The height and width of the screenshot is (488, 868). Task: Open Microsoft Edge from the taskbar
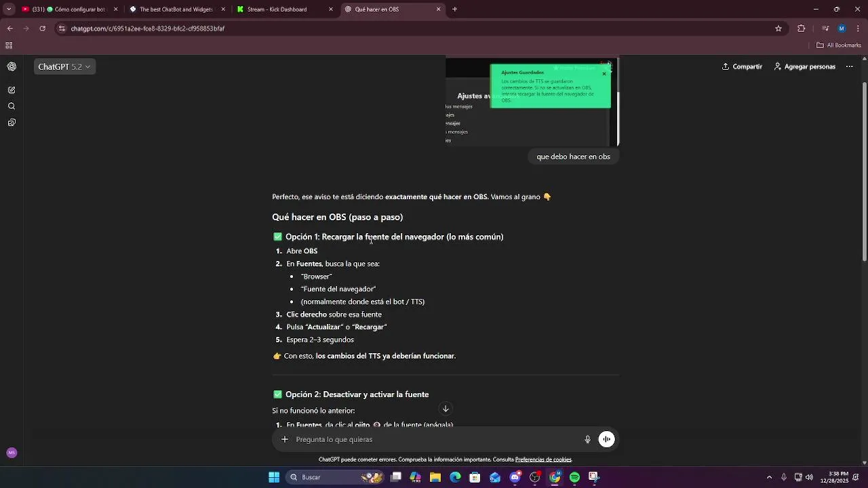[x=455, y=477]
